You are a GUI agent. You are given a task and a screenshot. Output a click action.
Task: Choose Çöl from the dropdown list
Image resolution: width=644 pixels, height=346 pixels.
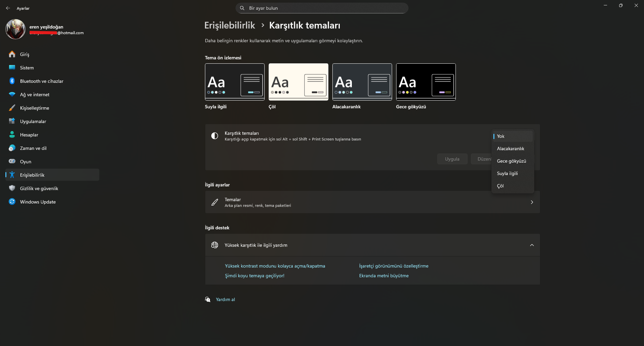pyautogui.click(x=513, y=186)
